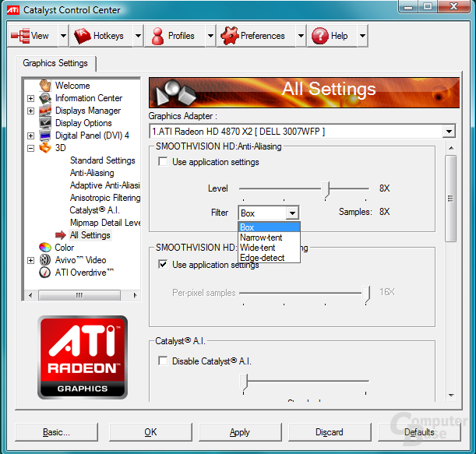476x454 pixels.
Task: Select Adaptive Anti-Aliasing tree item
Action: [104, 185]
